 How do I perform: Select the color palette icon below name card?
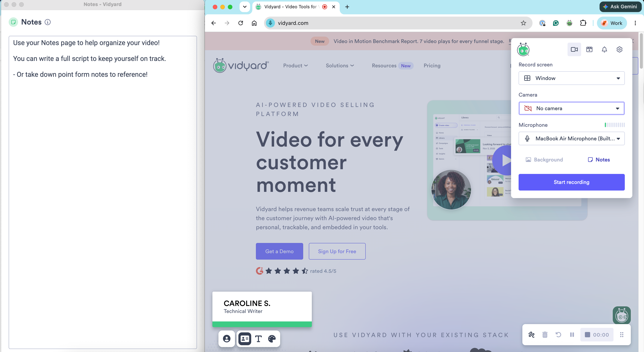(x=272, y=339)
